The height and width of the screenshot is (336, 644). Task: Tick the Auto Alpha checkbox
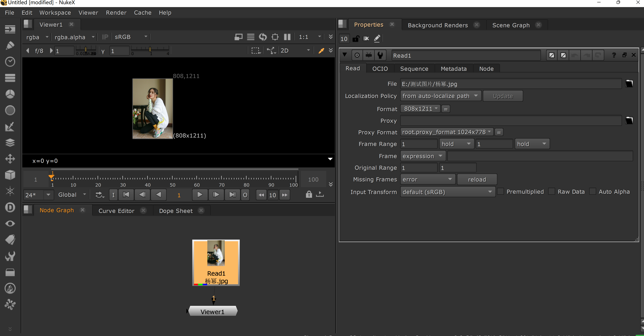pos(593,192)
